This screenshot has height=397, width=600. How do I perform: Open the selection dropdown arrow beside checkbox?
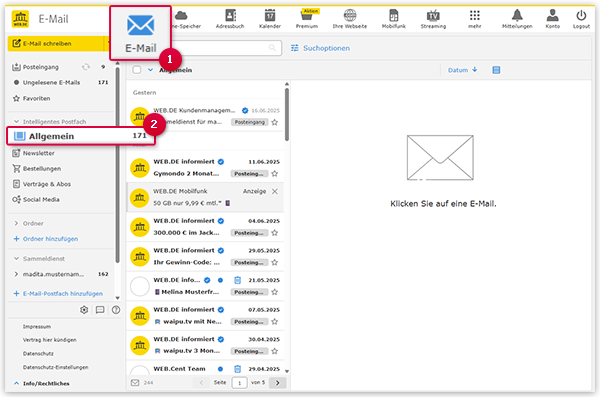click(x=150, y=70)
